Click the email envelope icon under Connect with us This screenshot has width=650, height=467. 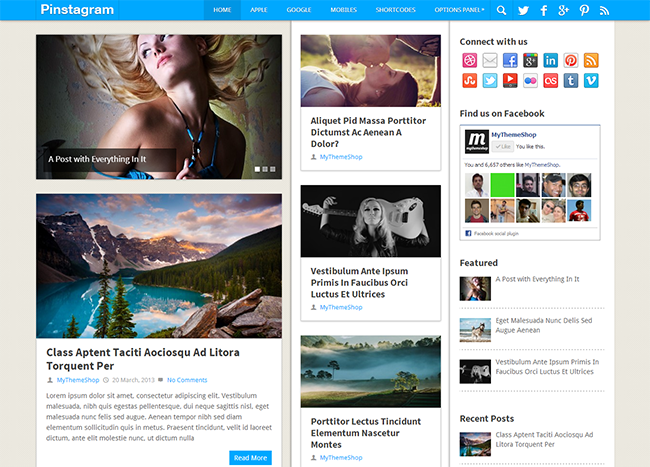click(x=490, y=60)
